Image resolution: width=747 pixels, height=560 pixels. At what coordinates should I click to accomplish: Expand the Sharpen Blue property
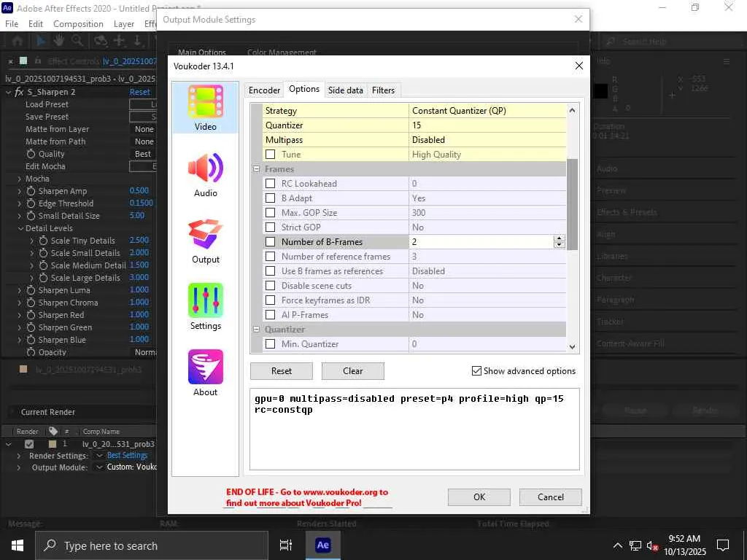(20, 340)
